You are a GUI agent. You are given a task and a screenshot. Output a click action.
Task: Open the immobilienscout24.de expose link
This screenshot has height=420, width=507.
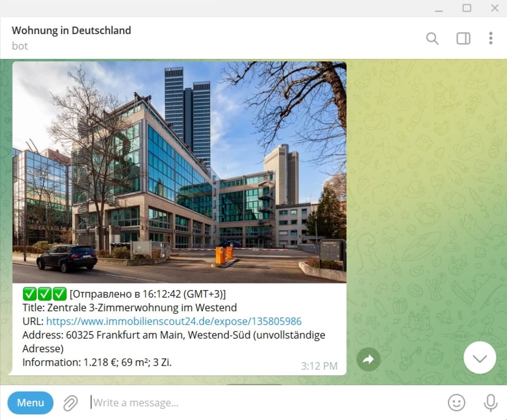pyautogui.click(x=174, y=321)
